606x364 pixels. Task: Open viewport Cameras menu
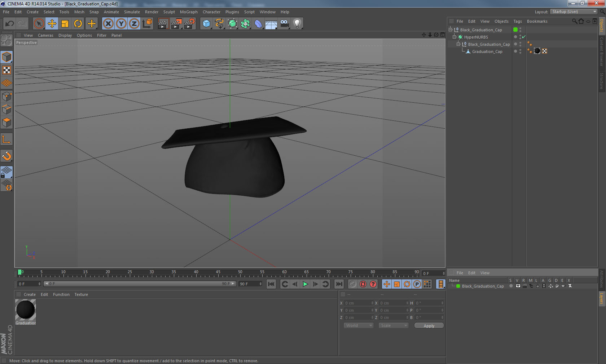pyautogui.click(x=45, y=35)
